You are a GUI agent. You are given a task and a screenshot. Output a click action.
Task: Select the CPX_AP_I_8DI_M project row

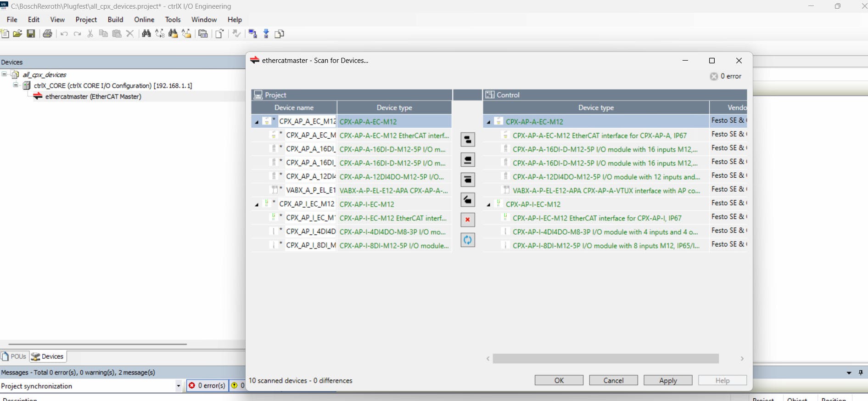click(352, 245)
